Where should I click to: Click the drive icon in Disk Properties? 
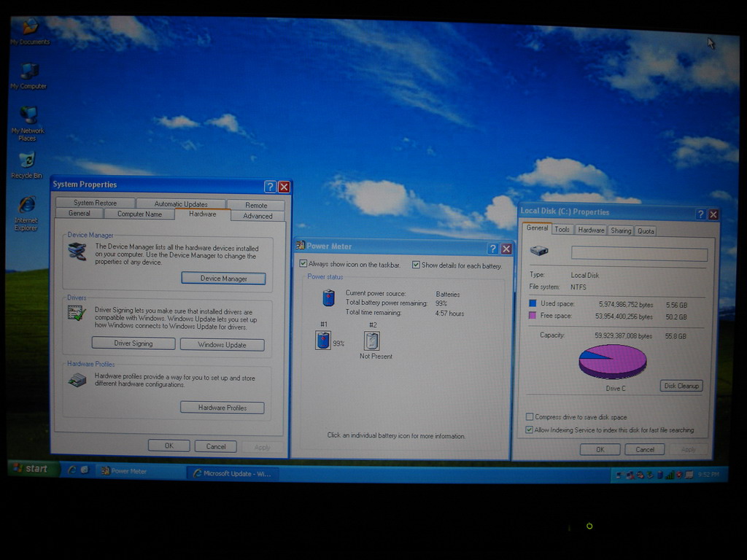point(539,251)
